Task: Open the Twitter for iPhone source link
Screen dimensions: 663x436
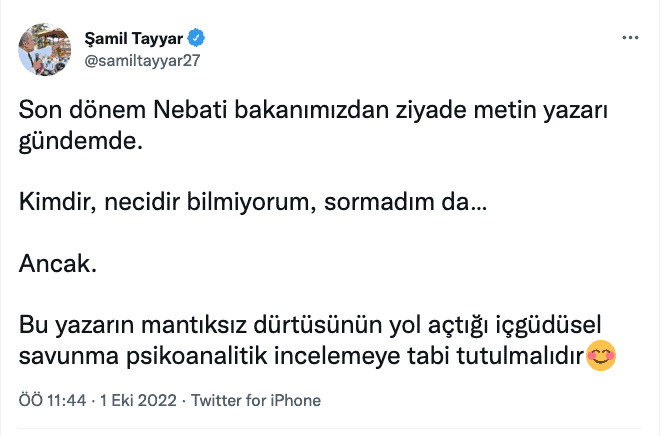Action: 255,400
